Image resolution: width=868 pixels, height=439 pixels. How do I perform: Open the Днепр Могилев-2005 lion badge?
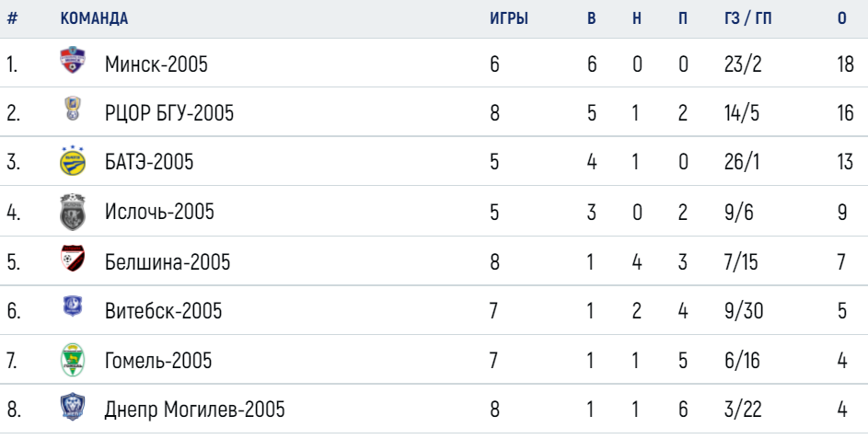pos(73,407)
